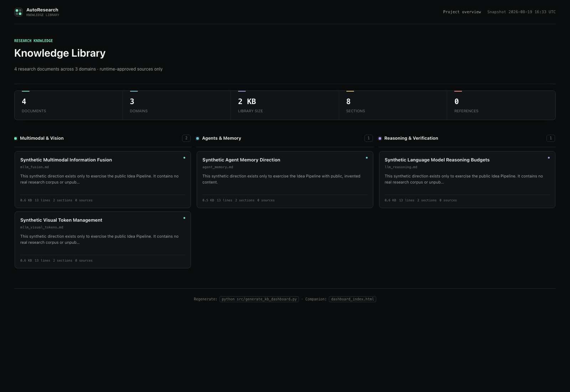Click the Knowledge Library heading
The height and width of the screenshot is (392, 570).
[x=60, y=53]
